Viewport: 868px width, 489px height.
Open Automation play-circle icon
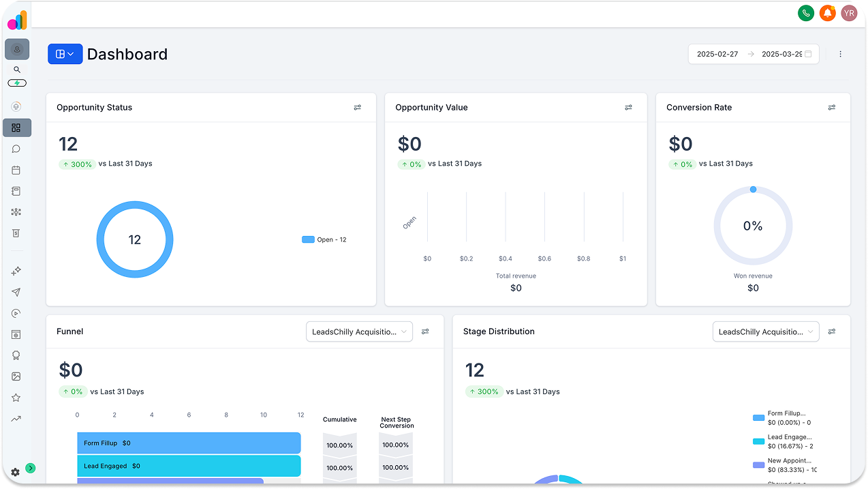pos(16,314)
